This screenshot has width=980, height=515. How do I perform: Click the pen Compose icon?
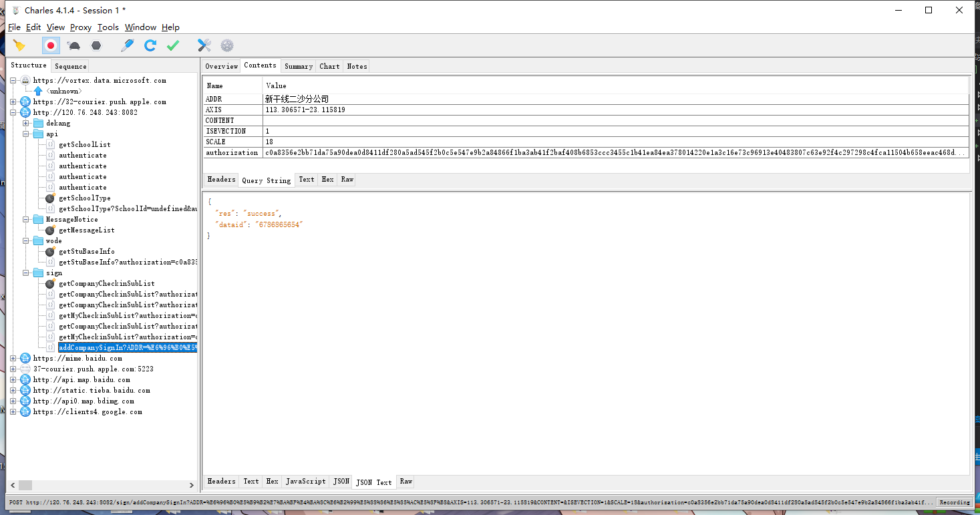(x=127, y=45)
